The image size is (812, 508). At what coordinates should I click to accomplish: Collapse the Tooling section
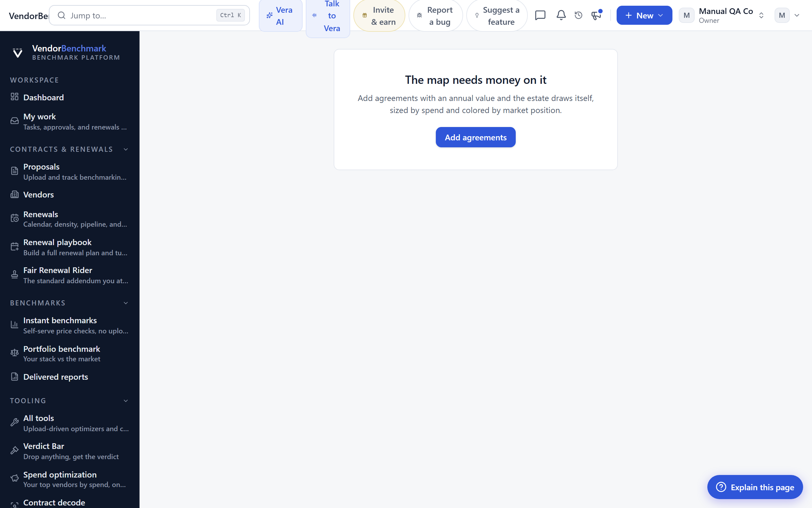[x=126, y=401]
